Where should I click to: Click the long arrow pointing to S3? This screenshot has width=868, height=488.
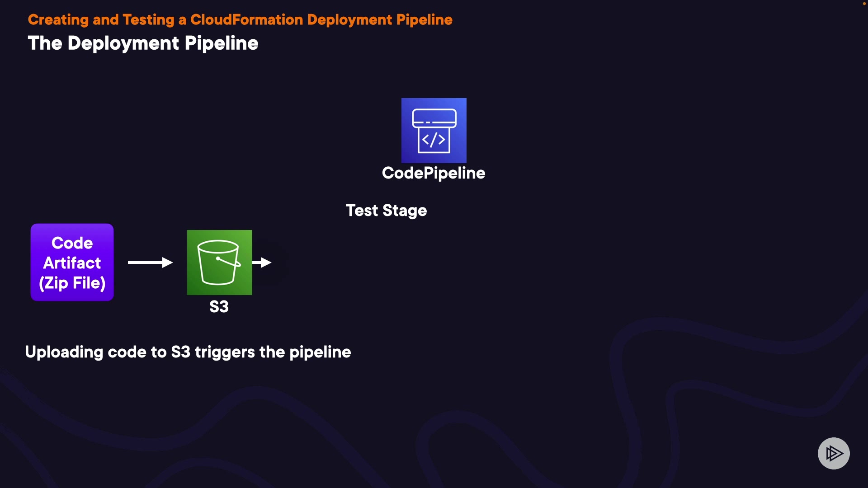pyautogui.click(x=150, y=263)
